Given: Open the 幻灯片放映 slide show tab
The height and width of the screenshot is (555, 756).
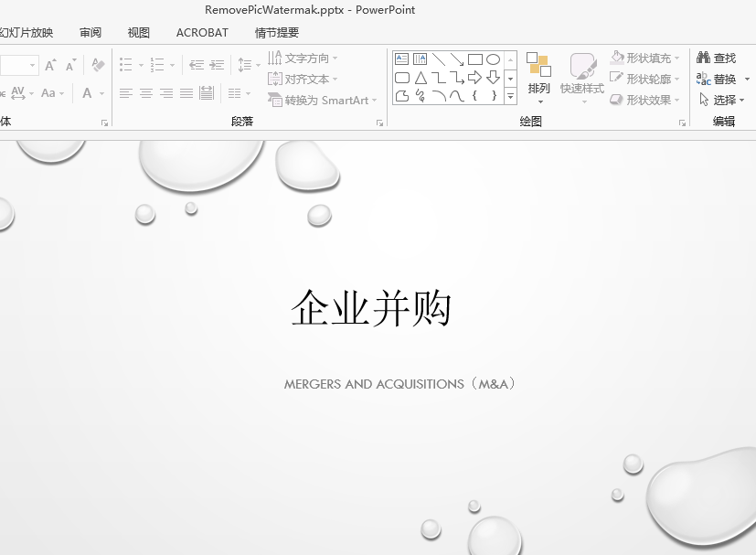Looking at the screenshot, I should click(x=26, y=33).
